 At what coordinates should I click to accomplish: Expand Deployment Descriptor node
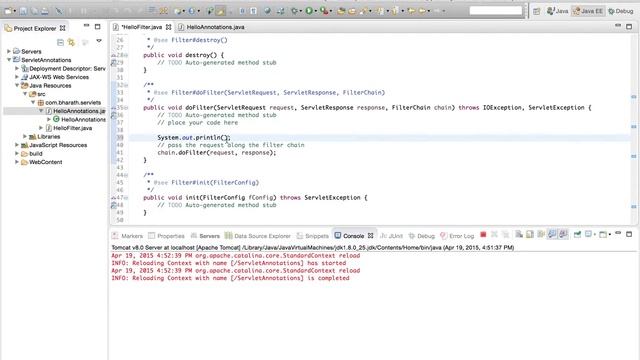17,69
